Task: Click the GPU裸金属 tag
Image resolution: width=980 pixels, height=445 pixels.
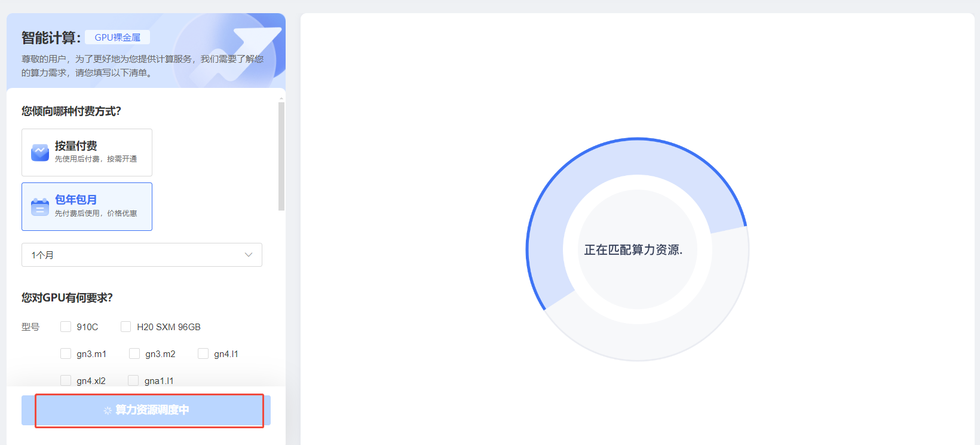Action: coord(117,37)
